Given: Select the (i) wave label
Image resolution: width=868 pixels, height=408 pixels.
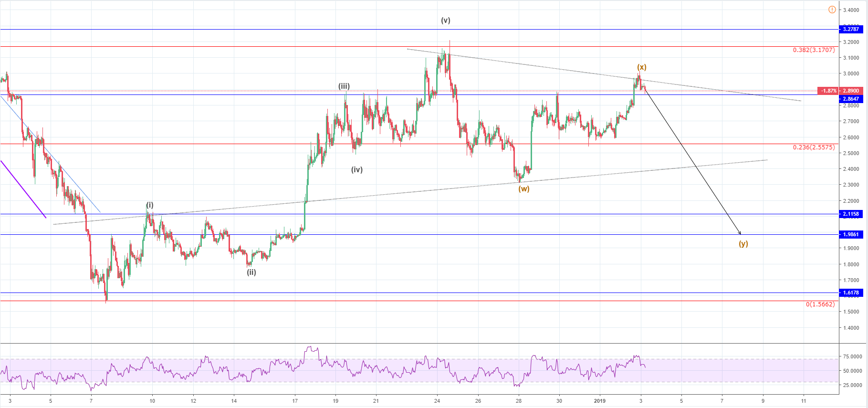Looking at the screenshot, I should pos(150,205).
